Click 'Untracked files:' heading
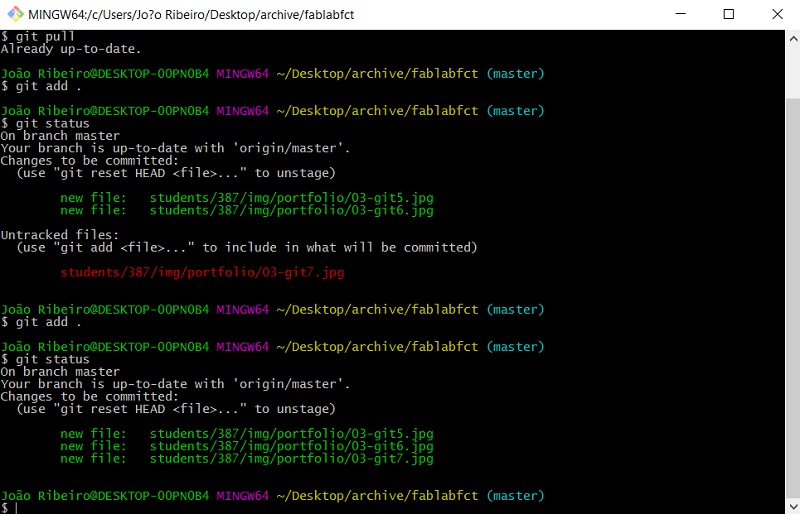Screen dimensions: 800x514 pos(60,235)
